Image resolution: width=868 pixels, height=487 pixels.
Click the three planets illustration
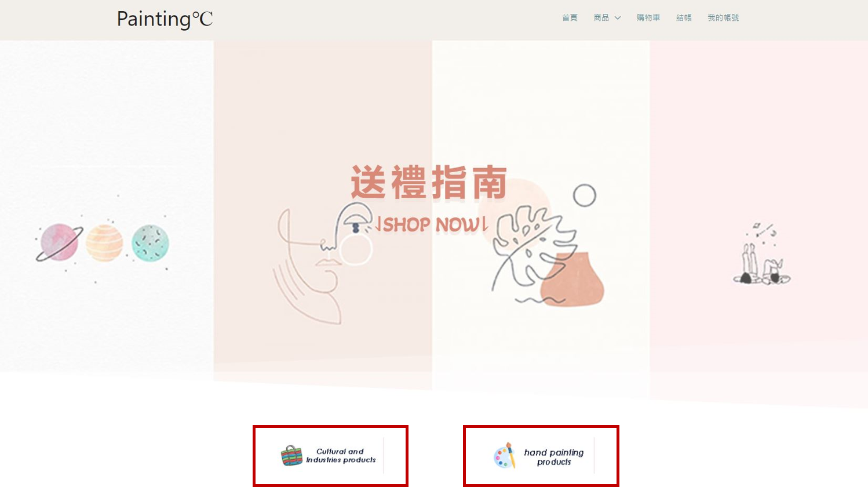coord(103,243)
